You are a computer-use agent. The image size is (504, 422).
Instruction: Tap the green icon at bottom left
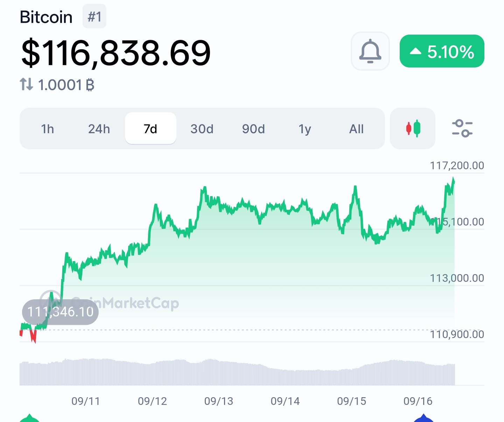(29, 418)
